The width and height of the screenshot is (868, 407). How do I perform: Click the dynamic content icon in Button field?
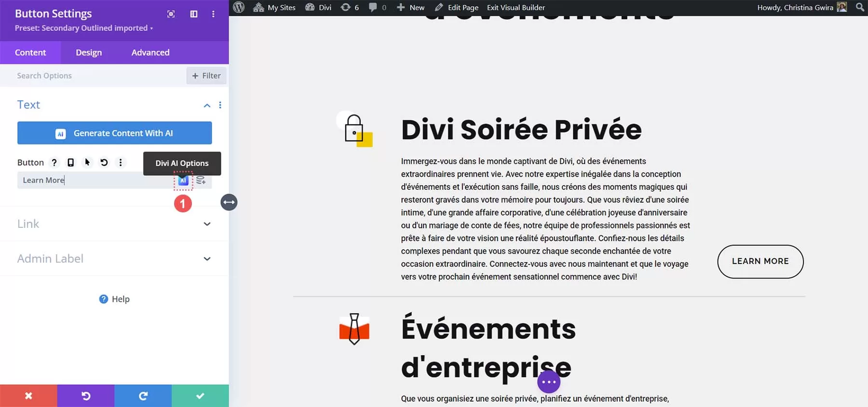pos(201,181)
